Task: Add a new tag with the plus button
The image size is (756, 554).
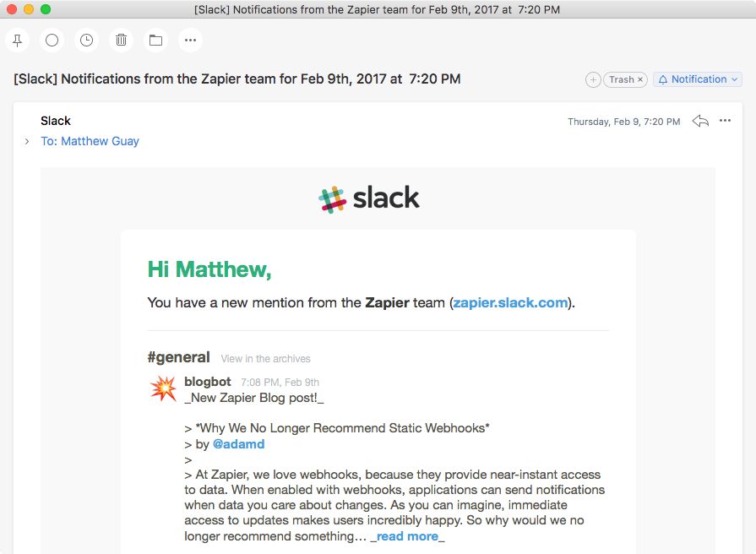Action: (x=593, y=79)
